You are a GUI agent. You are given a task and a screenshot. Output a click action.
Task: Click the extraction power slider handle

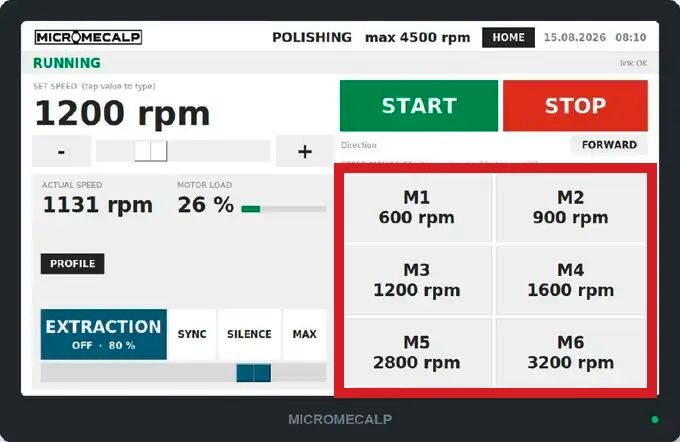pos(254,373)
